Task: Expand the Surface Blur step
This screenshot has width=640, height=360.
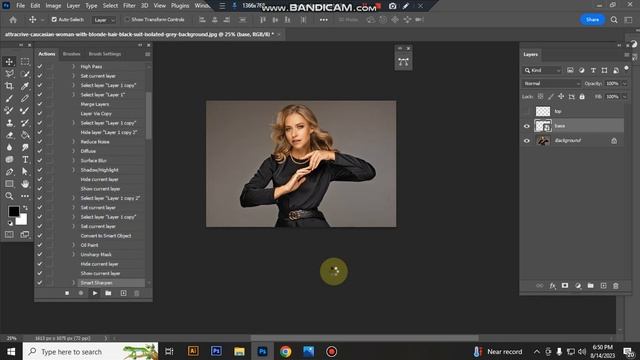Action: pyautogui.click(x=73, y=160)
